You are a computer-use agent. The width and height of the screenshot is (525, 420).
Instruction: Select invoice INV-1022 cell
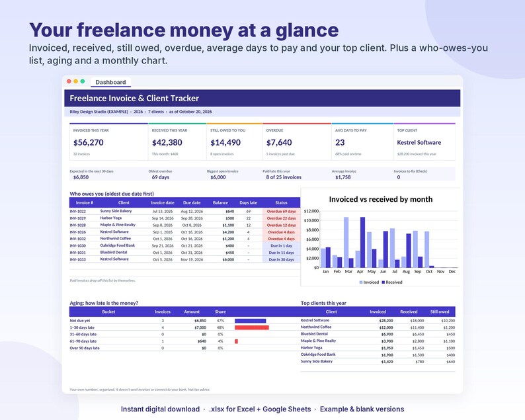click(77, 212)
